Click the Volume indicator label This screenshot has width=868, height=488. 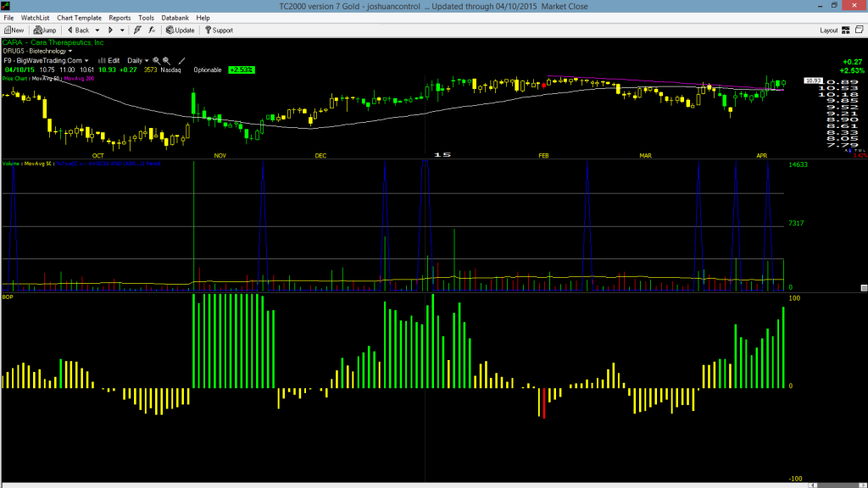point(12,164)
